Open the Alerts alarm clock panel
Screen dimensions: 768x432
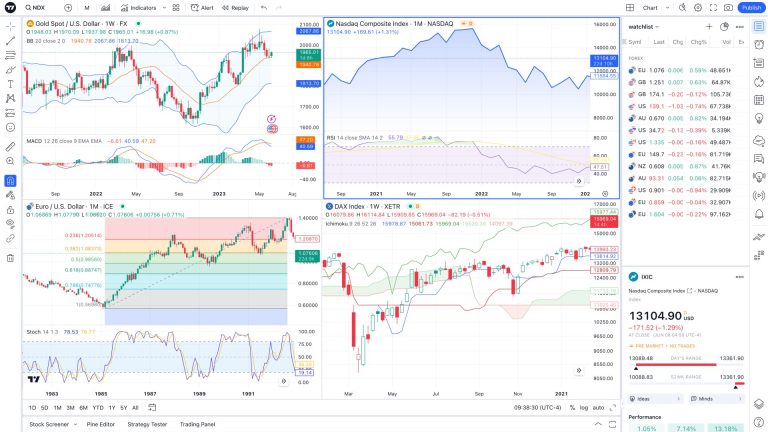click(759, 45)
